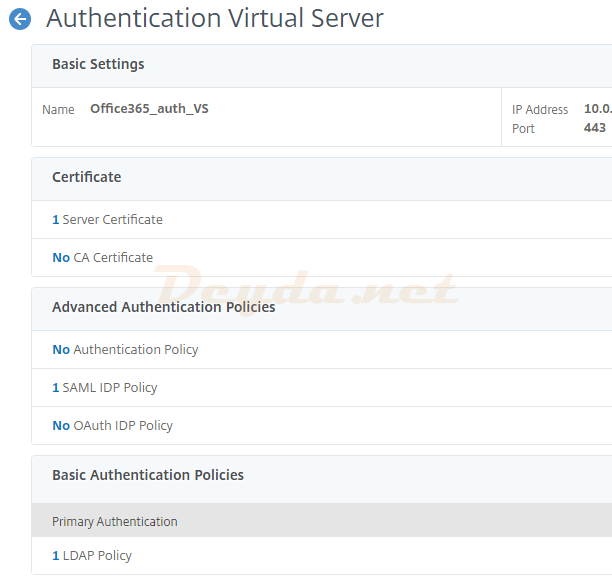612x582 pixels.
Task: Click the Port label
Action: 523,129
